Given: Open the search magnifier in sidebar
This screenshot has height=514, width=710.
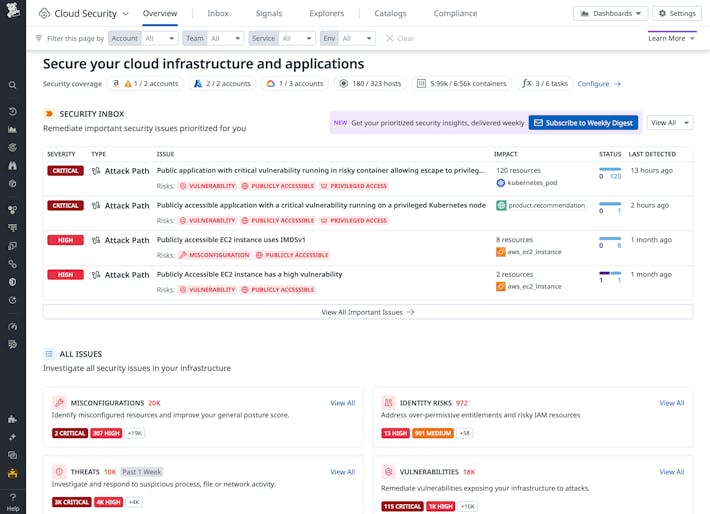Looking at the screenshot, I should tap(12, 86).
